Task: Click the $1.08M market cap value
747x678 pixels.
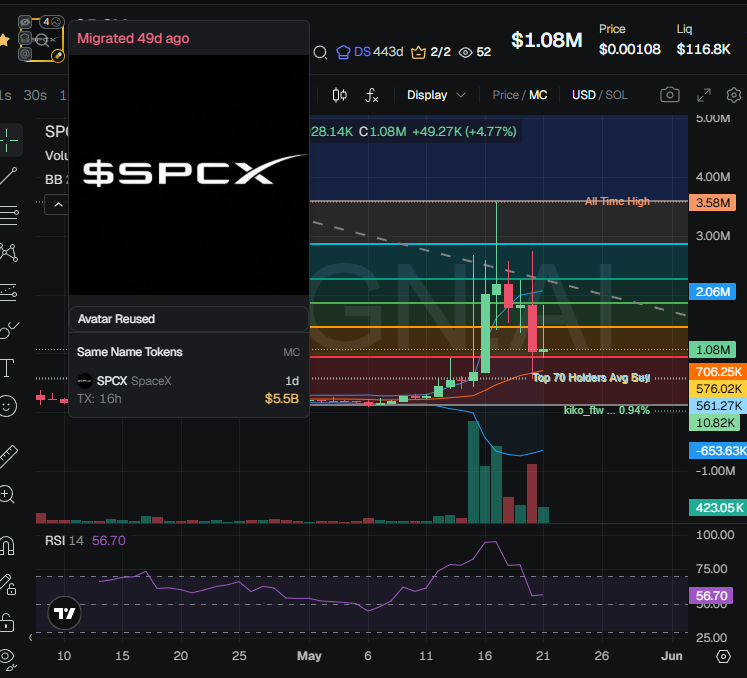Action: click(x=546, y=40)
